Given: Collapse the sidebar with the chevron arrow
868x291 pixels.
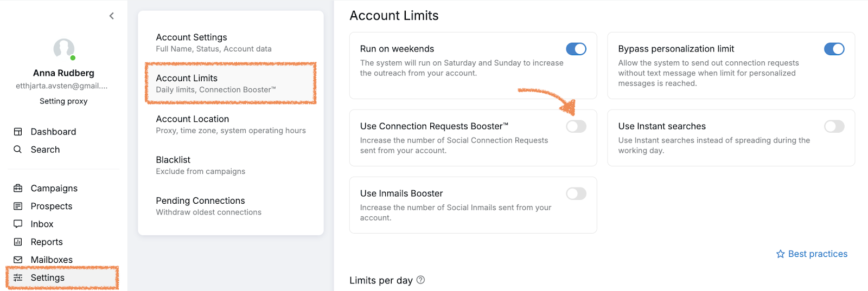Looking at the screenshot, I should pyautogui.click(x=112, y=16).
